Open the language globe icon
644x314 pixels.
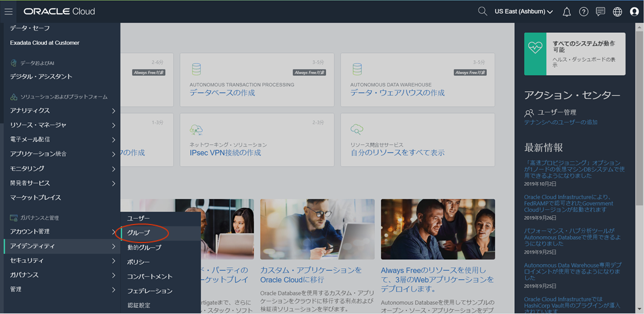pos(617,12)
